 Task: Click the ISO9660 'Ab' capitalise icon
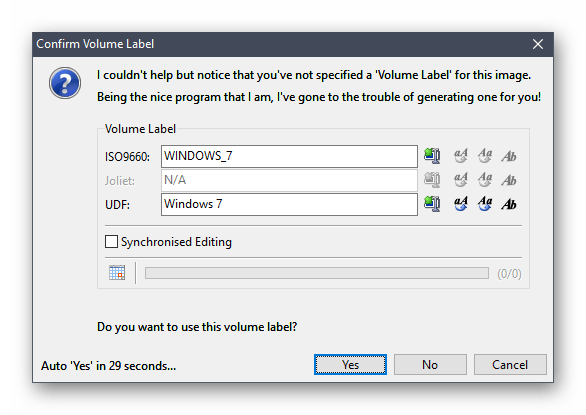[509, 156]
